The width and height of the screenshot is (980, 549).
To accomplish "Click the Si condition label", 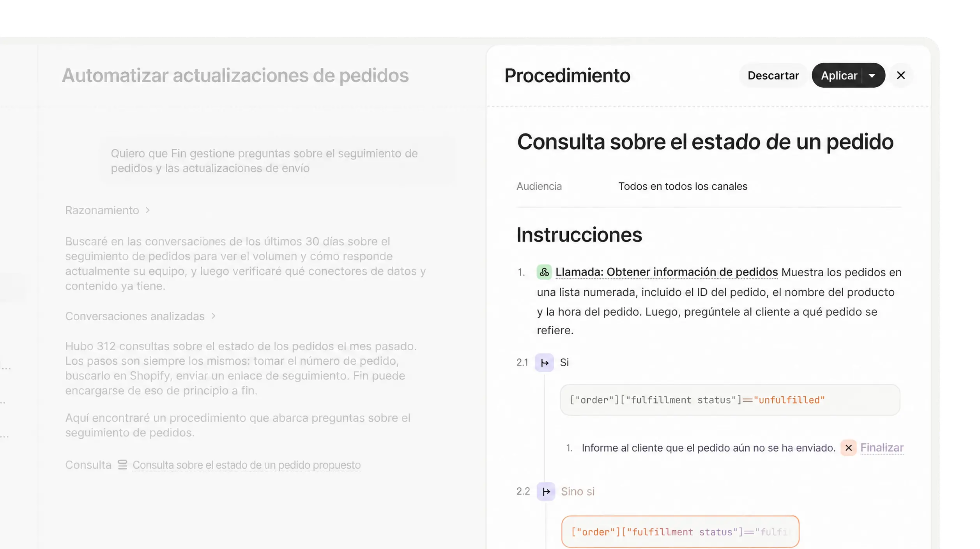I will coord(564,363).
